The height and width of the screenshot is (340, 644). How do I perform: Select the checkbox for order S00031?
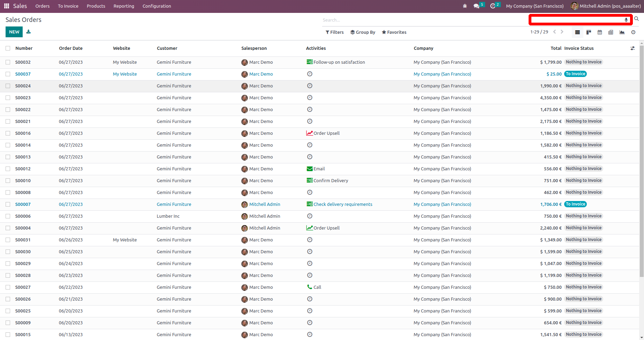pyautogui.click(x=8, y=240)
